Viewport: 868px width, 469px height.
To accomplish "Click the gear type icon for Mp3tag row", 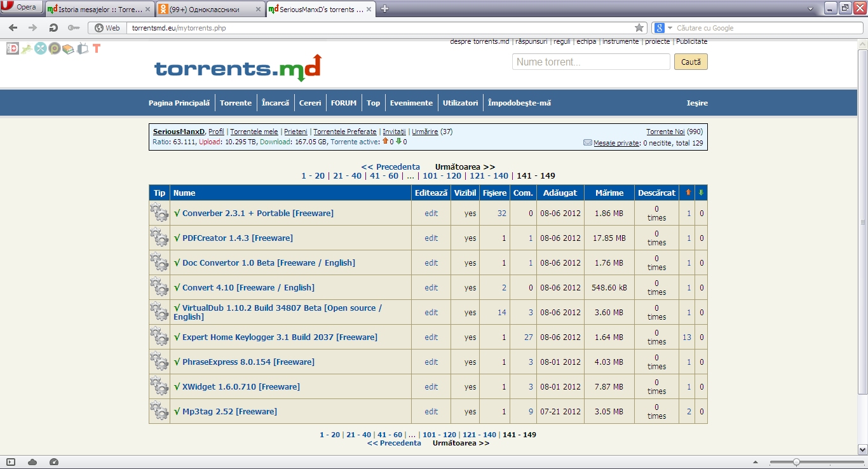I will [x=159, y=411].
